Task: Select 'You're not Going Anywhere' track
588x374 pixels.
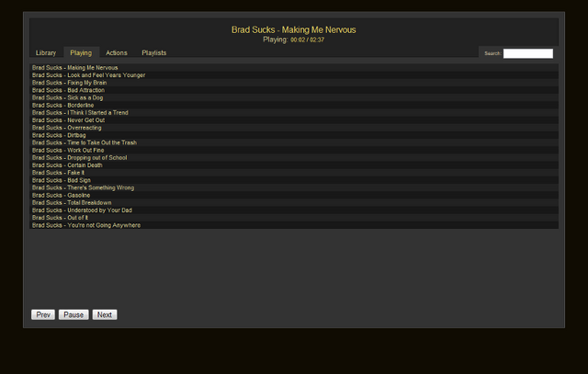Action: pos(294,225)
